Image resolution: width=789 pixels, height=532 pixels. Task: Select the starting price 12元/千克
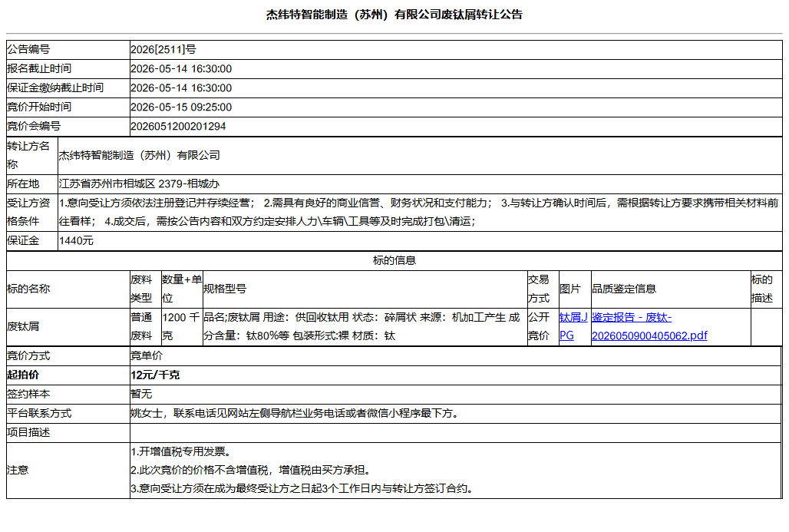pos(155,375)
